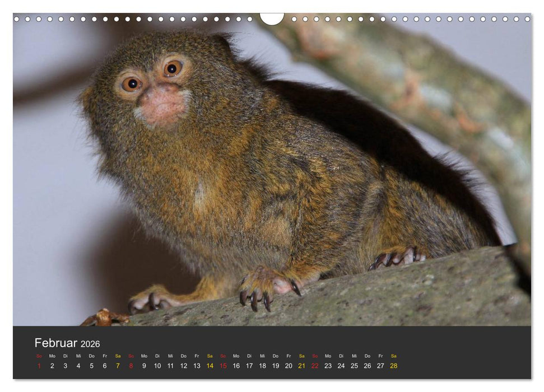This screenshot has width=544, height=392.
Task: Click the date 25
Action: tap(354, 365)
